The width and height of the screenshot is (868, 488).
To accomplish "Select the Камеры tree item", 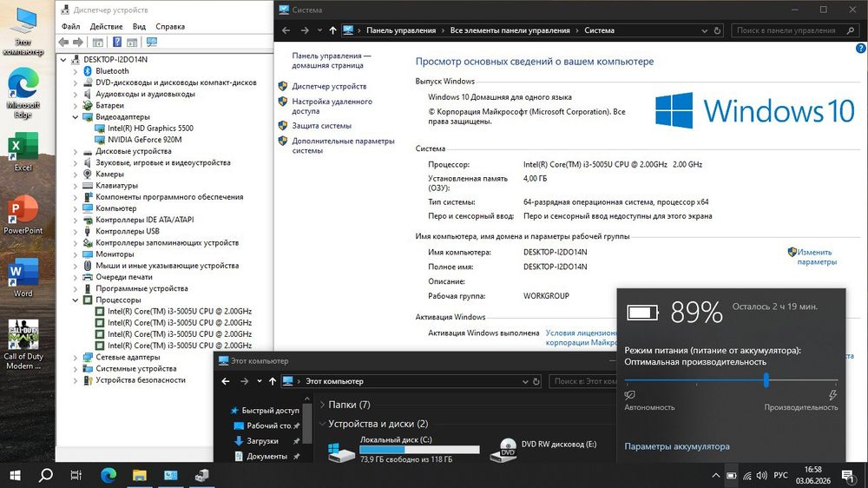I will [x=109, y=174].
